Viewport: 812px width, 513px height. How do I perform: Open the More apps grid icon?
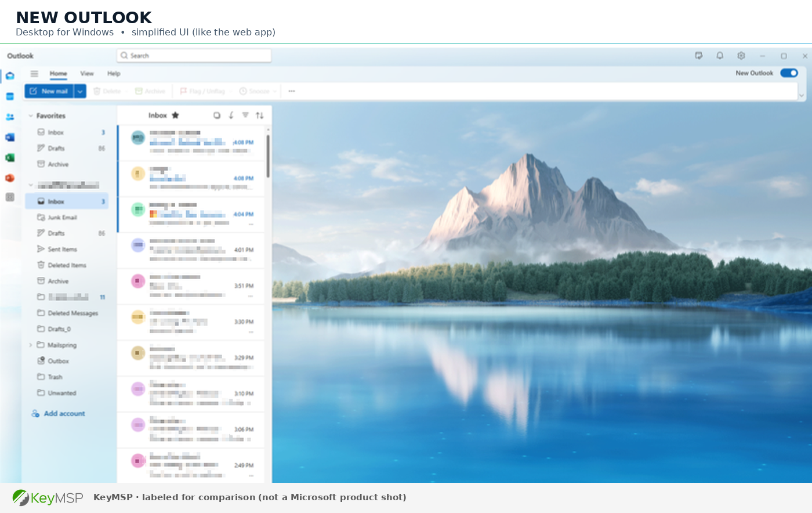pyautogui.click(x=10, y=197)
